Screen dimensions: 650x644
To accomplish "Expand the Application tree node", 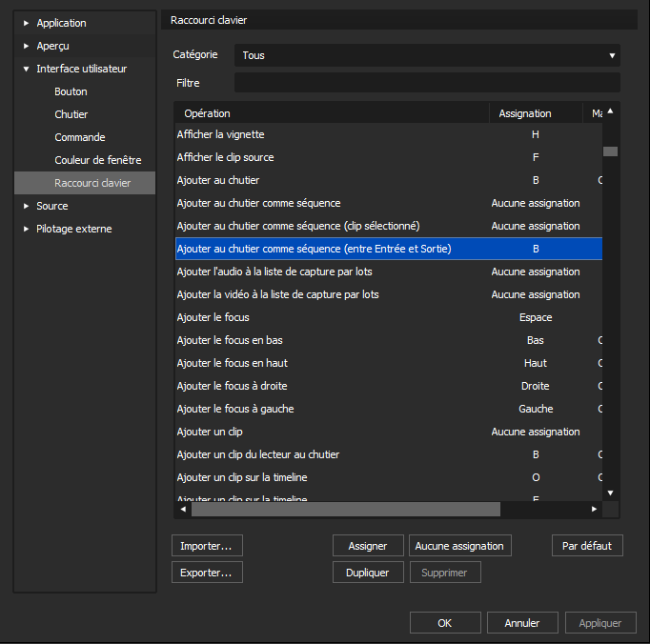I will click(x=27, y=23).
